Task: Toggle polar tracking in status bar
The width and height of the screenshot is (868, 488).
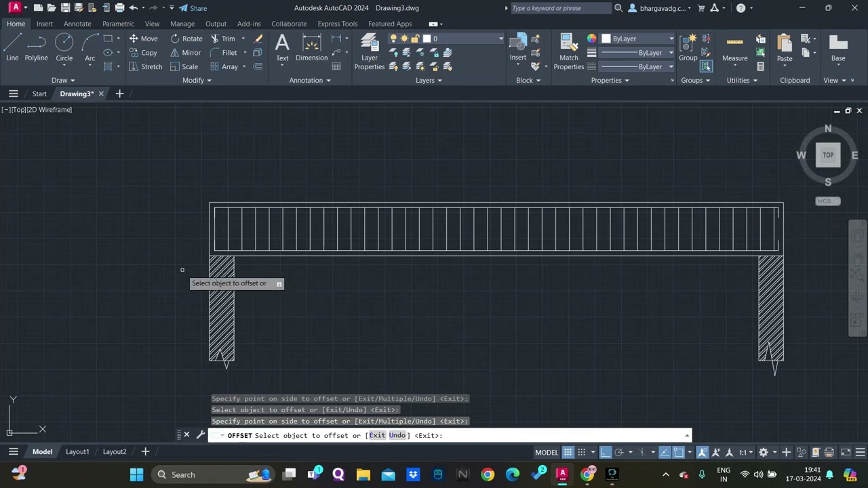Action: 618,452
